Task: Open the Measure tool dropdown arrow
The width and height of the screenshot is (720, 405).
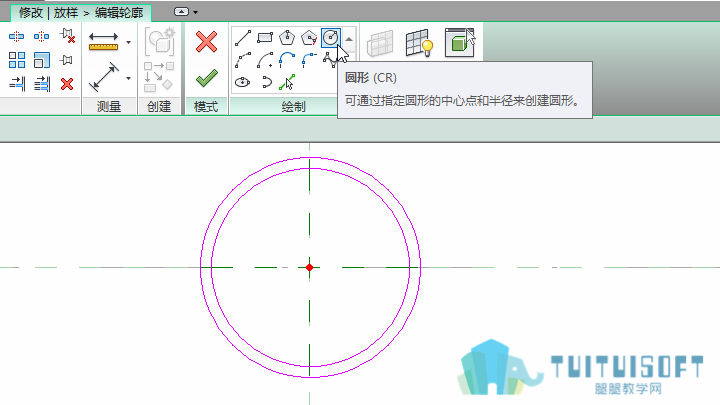Action: (x=129, y=42)
